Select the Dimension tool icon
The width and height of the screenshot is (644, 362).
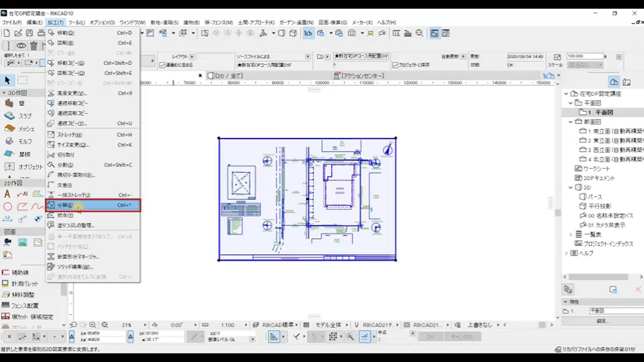pyautogui.click(x=8, y=219)
